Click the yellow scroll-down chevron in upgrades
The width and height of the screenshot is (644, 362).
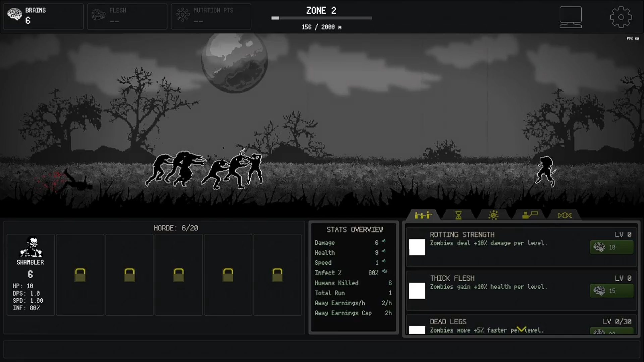(521, 329)
